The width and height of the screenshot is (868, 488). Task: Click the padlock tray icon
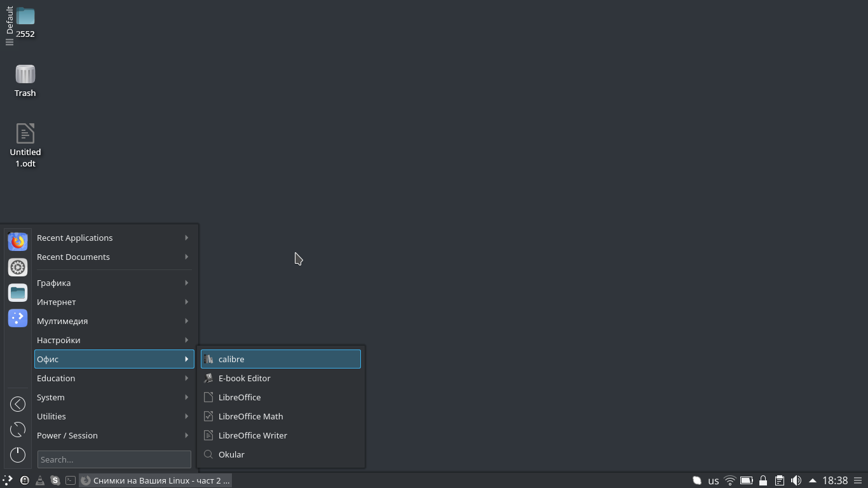[x=763, y=480]
